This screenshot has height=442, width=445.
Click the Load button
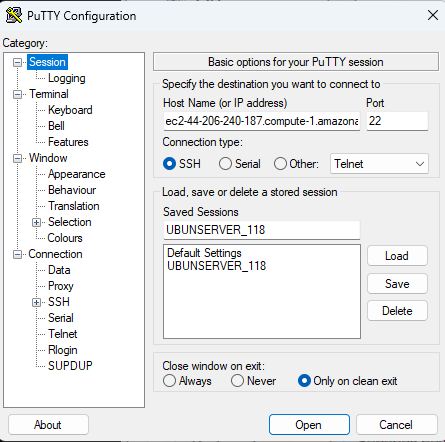pos(397,256)
